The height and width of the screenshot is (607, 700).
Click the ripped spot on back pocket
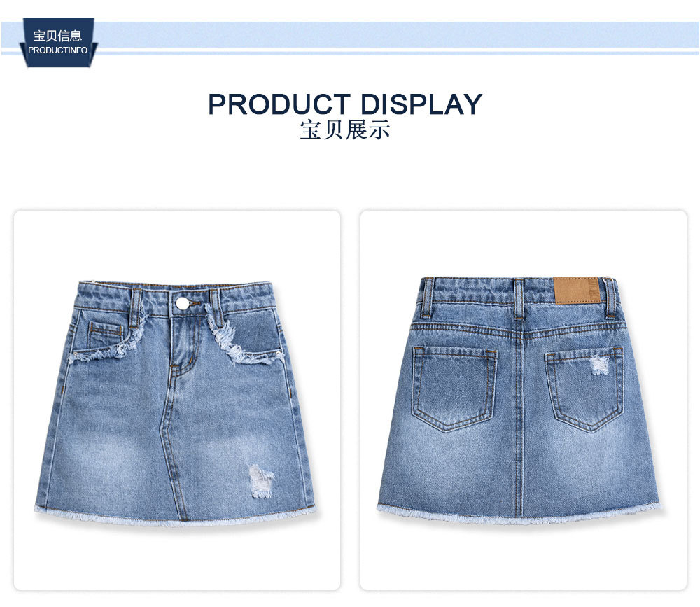(600, 365)
